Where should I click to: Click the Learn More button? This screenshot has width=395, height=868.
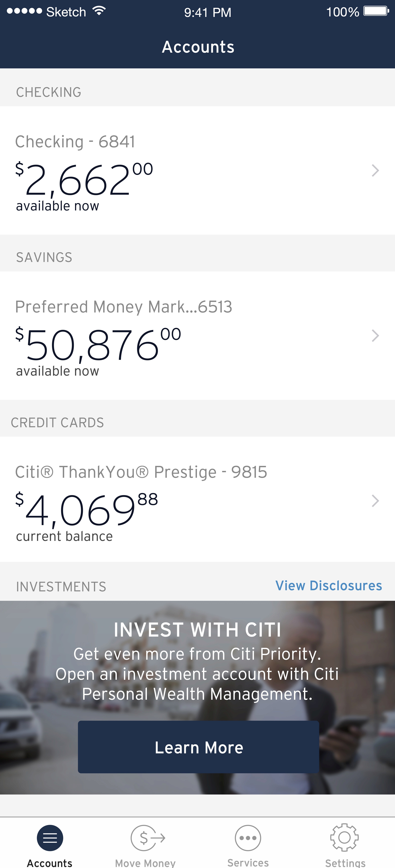[x=198, y=747]
